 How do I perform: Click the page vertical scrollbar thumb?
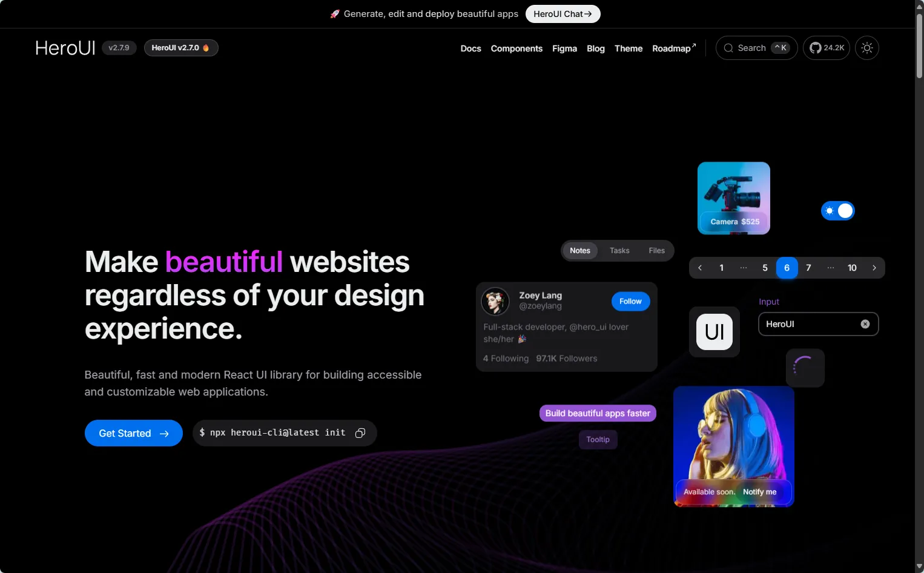point(919,45)
